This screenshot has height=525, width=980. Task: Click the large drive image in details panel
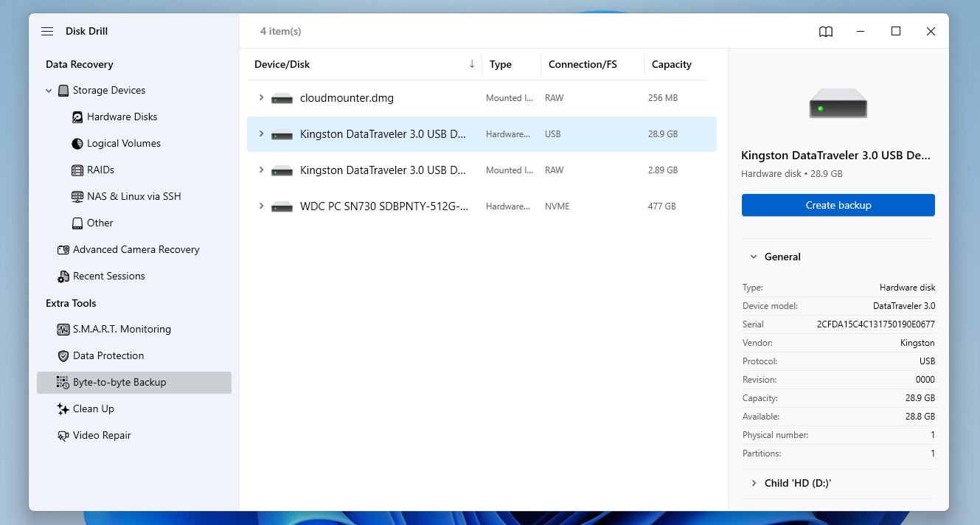tap(838, 103)
